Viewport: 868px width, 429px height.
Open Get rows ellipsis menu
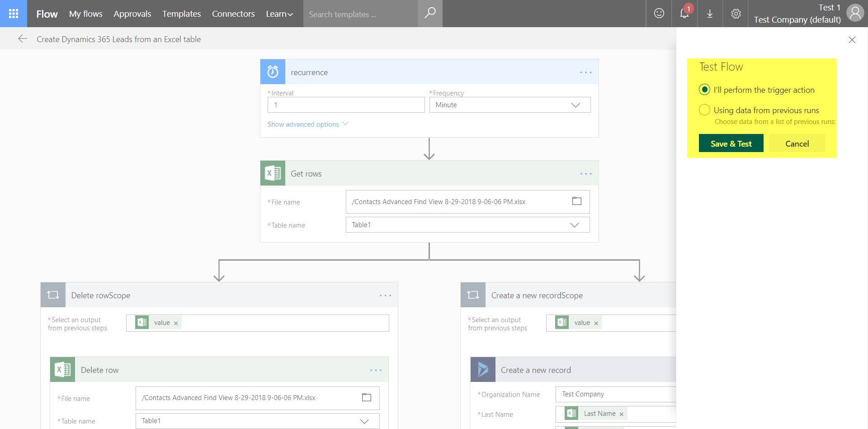(x=586, y=174)
